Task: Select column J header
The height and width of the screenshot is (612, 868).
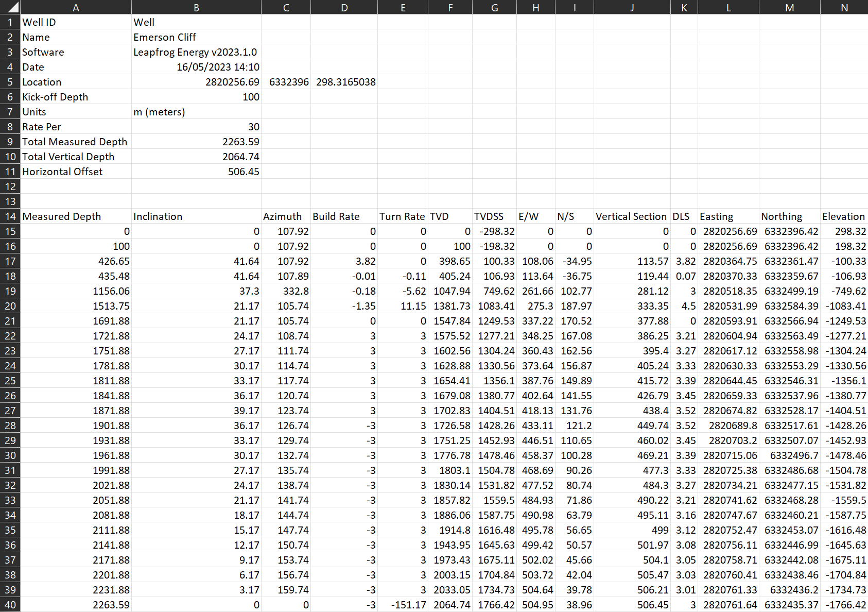Action: 632,7
